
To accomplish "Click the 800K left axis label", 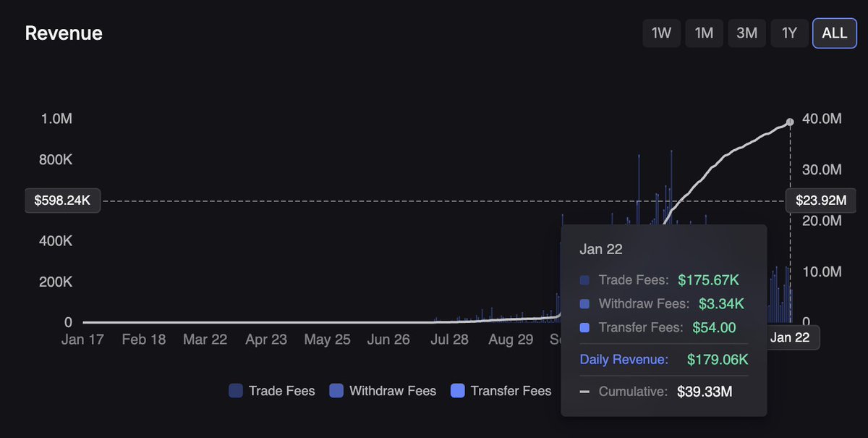I will click(55, 160).
